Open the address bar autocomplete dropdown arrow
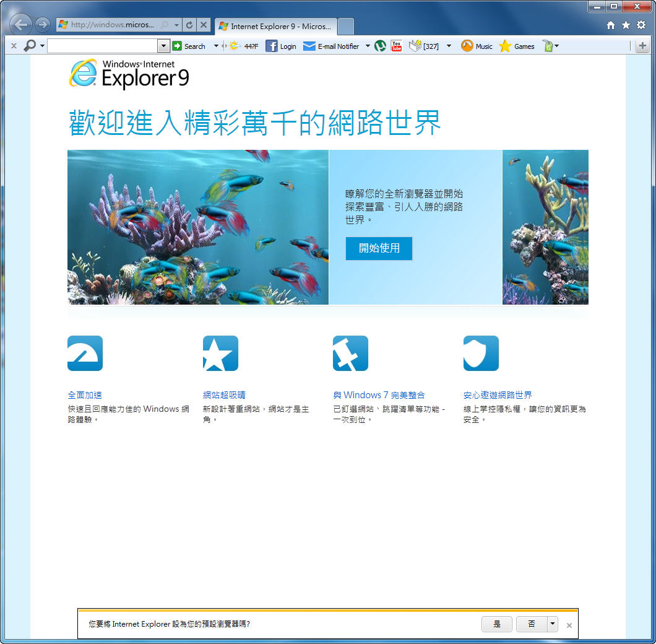This screenshot has width=656, height=644. coord(177,25)
